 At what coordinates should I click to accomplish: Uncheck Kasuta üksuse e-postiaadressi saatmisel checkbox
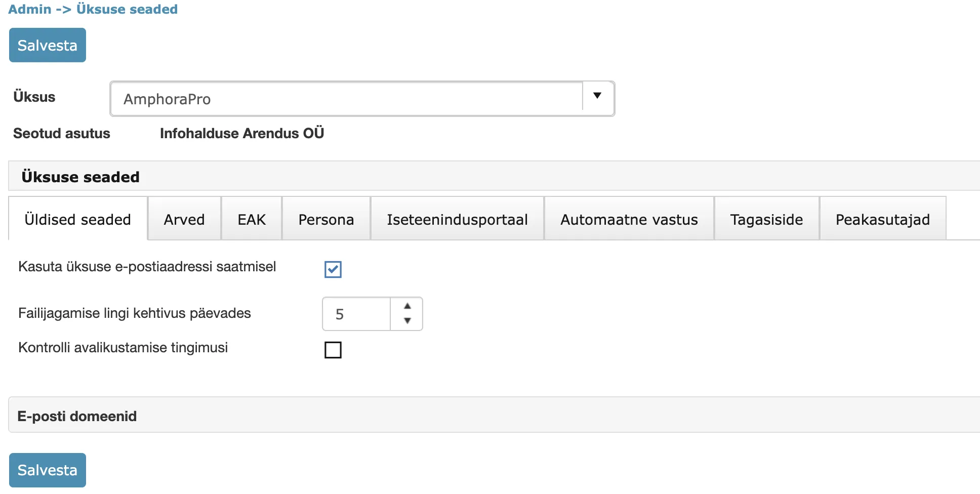point(333,269)
